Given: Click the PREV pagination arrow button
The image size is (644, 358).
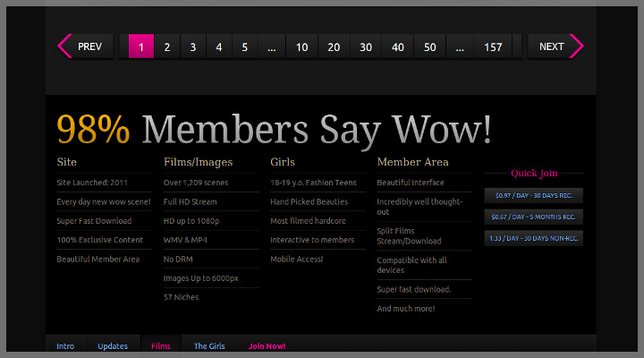Looking at the screenshot, I should point(86,47).
